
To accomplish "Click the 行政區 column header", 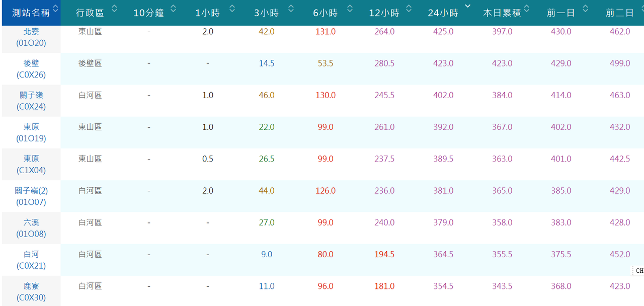I will [x=90, y=13].
